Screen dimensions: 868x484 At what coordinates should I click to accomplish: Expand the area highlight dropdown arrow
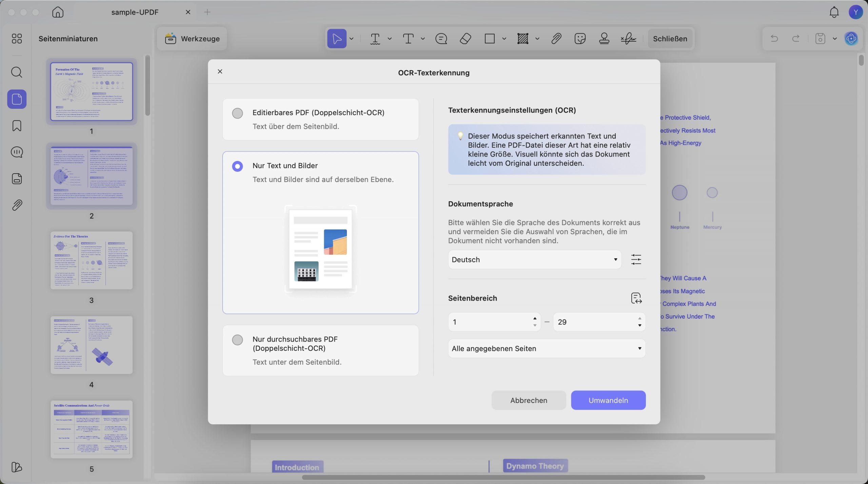(x=537, y=39)
